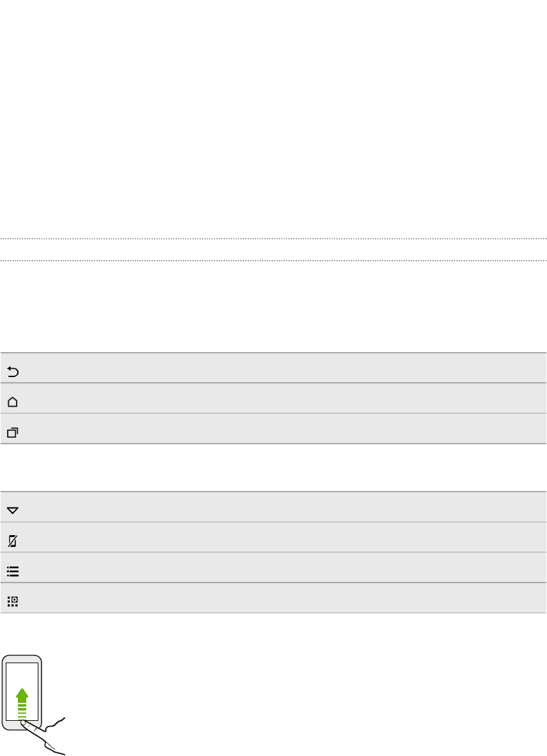Viewport: 547px width, 756px height.
Task: Click white gap between the two icon tables
Action: click(273, 468)
